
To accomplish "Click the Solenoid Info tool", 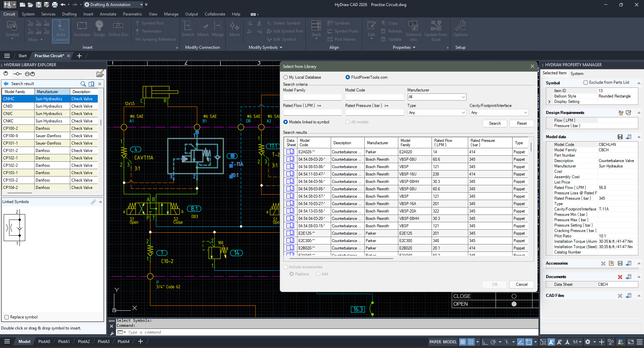I will click(x=413, y=30).
